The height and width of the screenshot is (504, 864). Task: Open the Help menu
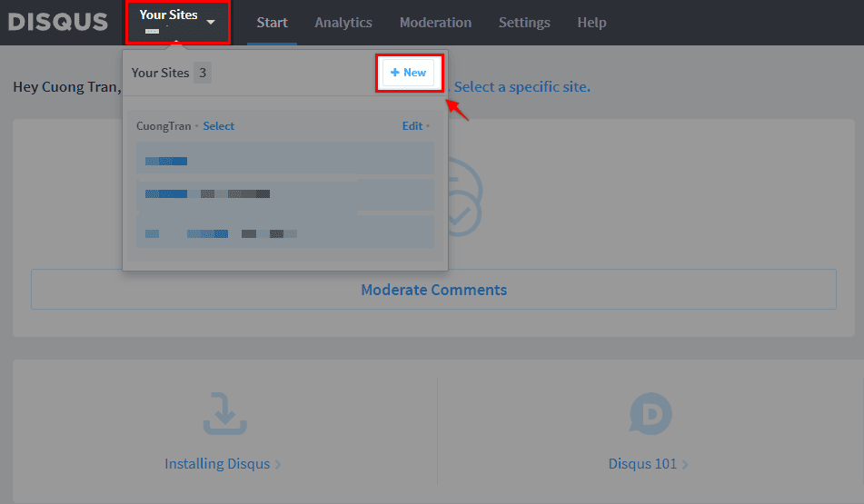click(591, 23)
